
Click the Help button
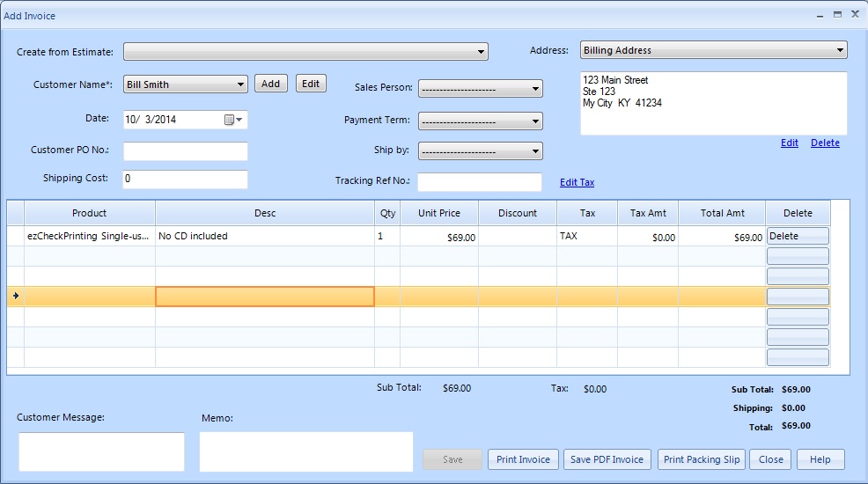(820, 459)
